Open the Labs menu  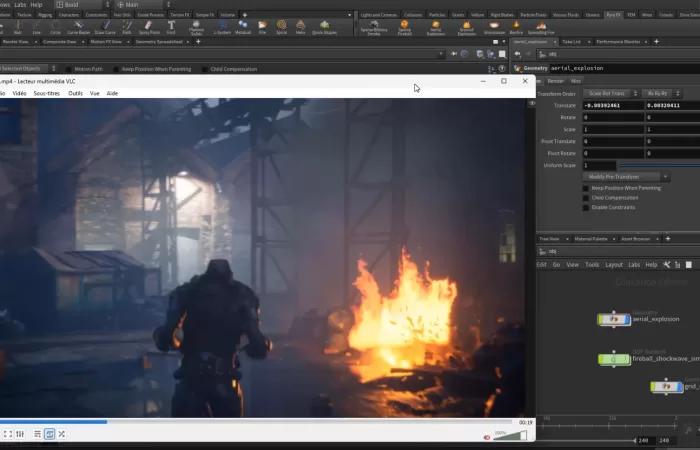click(x=20, y=4)
